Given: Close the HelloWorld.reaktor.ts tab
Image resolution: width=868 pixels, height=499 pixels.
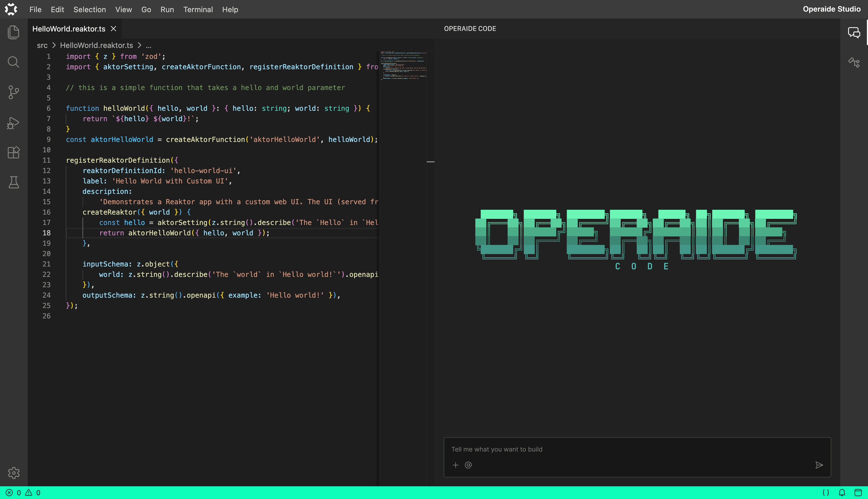Looking at the screenshot, I should (113, 29).
